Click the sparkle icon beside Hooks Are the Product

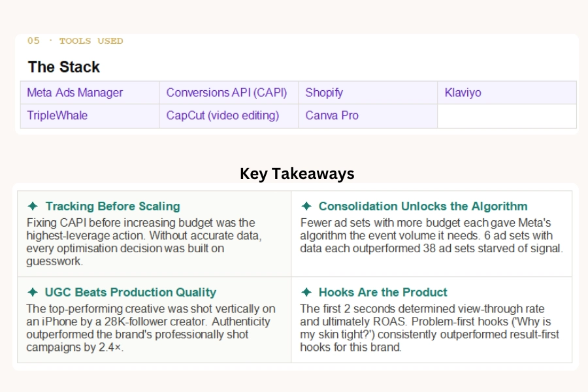pyautogui.click(x=306, y=292)
